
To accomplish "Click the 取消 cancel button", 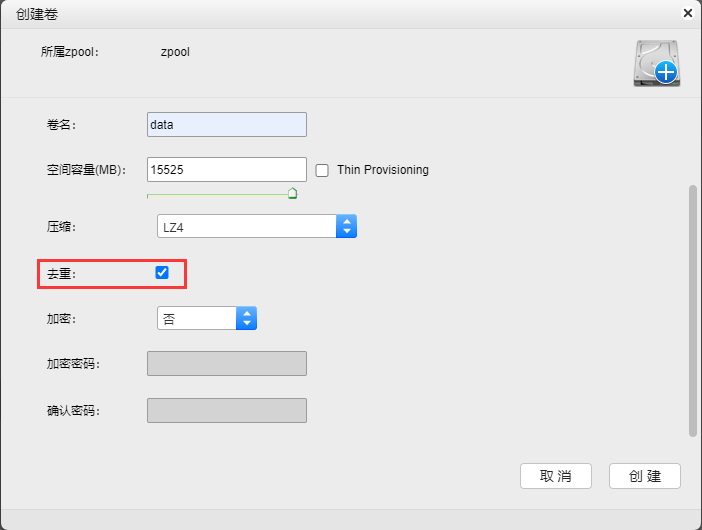I will point(556,476).
